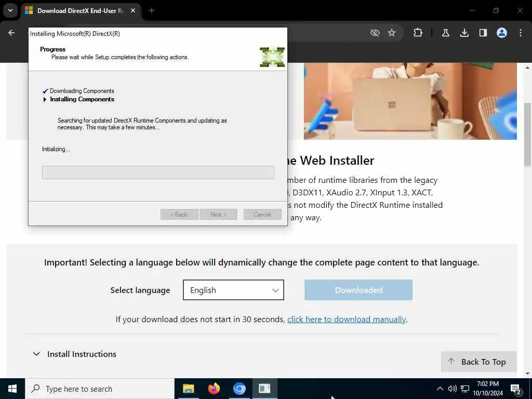Open a new browser tab
532x399 pixels.
[152, 10]
